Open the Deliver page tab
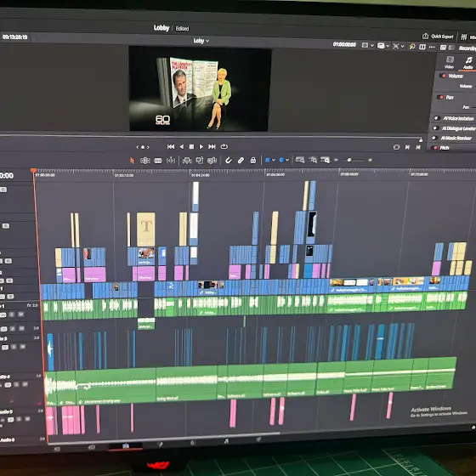Viewport: 476px width, 476px height. click(x=258, y=439)
